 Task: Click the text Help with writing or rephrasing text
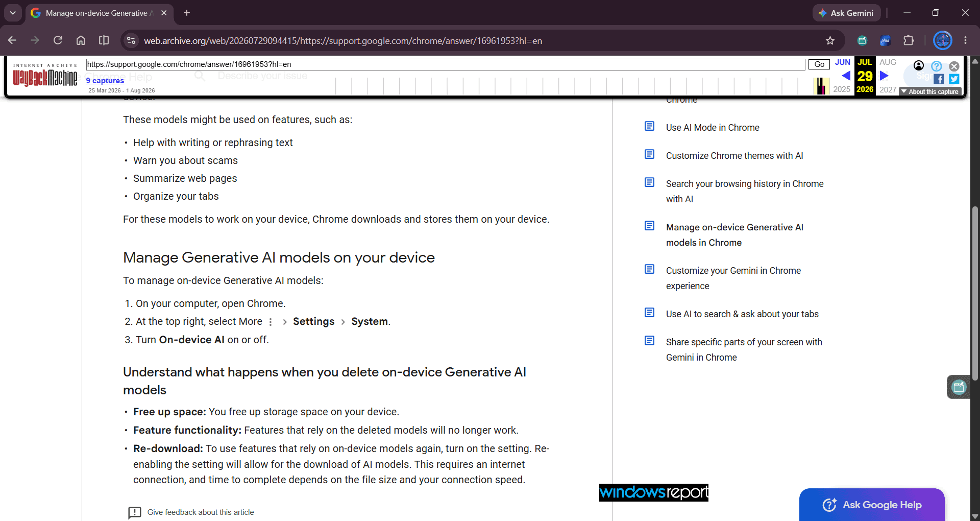[213, 143]
